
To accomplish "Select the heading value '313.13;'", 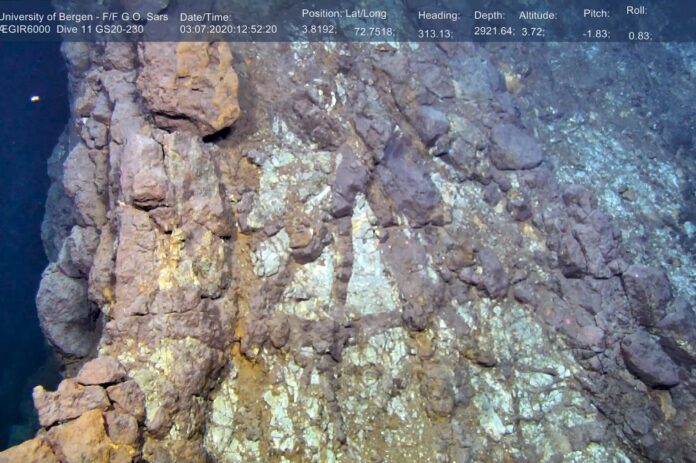I will pyautogui.click(x=435, y=34).
